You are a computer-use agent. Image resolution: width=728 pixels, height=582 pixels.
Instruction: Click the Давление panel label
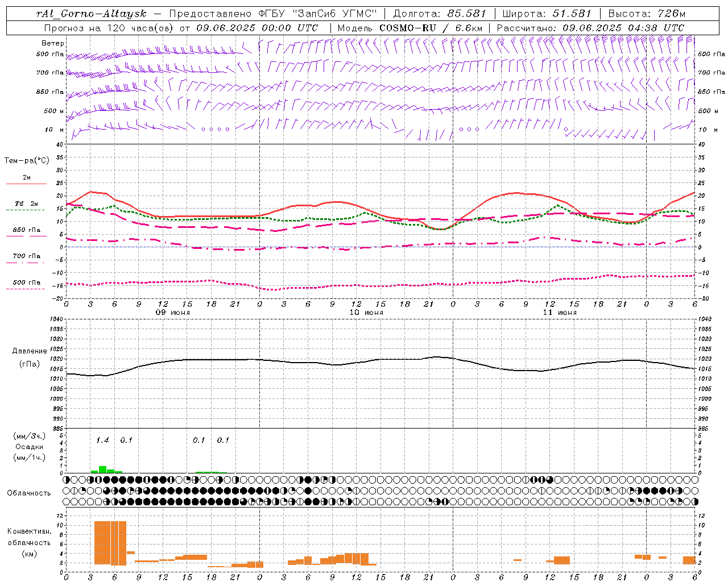(30, 351)
